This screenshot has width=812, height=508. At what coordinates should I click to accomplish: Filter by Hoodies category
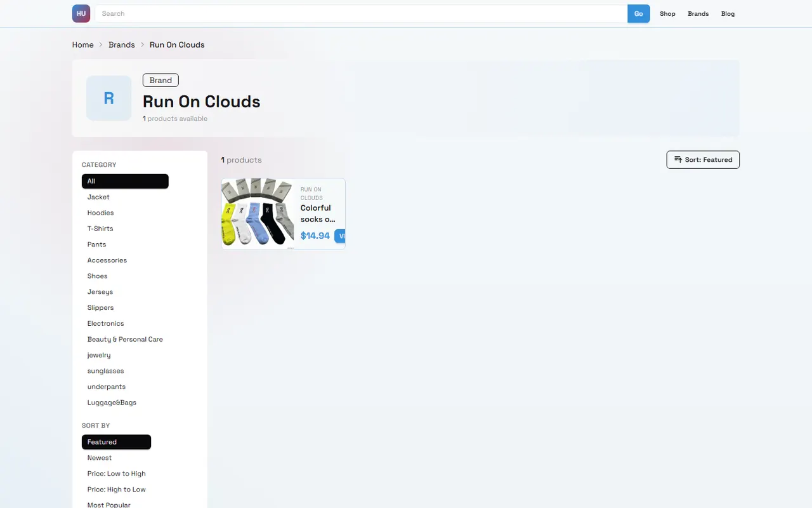101,213
